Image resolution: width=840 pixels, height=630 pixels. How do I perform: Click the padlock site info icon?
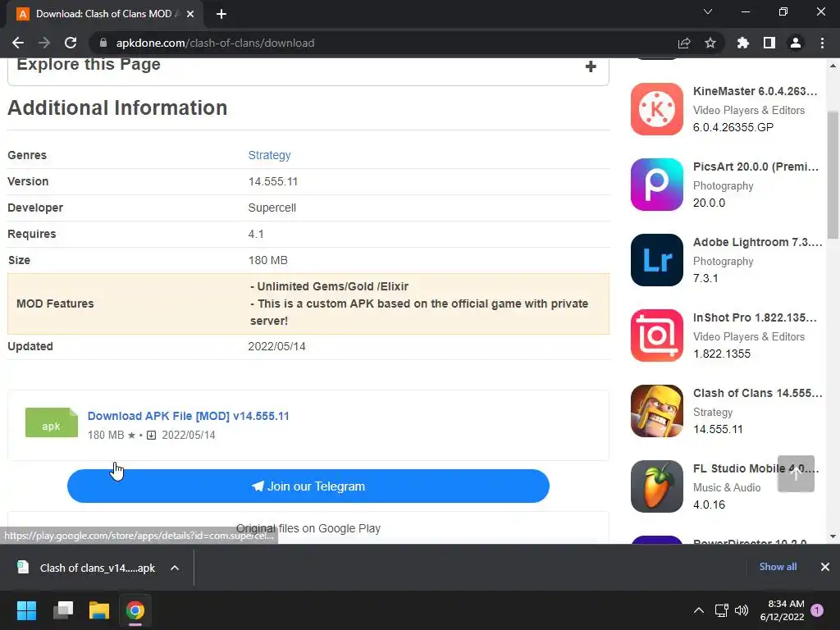(x=103, y=43)
